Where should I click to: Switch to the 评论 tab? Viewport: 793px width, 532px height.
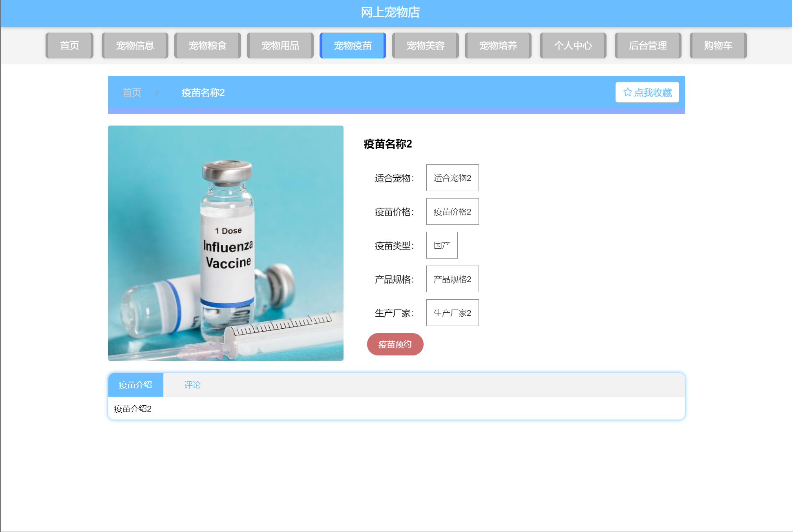tap(192, 385)
